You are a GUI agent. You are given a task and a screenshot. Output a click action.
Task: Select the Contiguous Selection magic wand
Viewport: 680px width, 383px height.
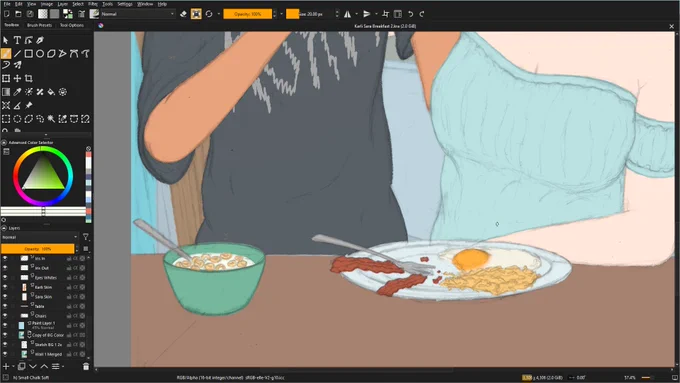51,119
